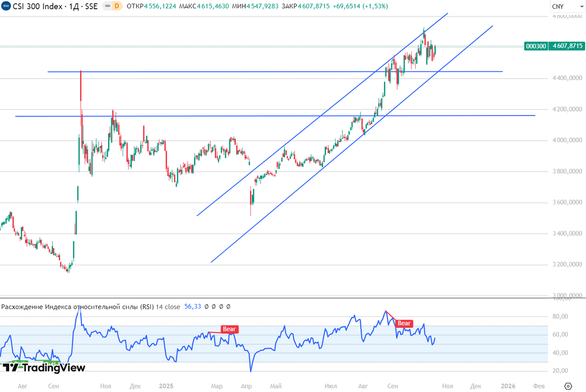Click the right Bear divergence label on RSI

pos(404,323)
